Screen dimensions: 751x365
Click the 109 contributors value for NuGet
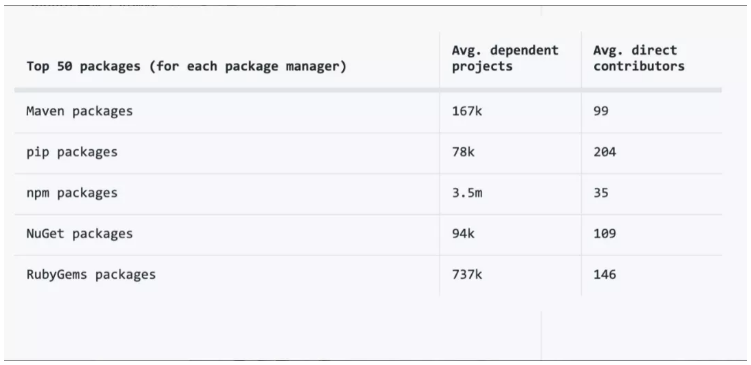[x=604, y=234]
